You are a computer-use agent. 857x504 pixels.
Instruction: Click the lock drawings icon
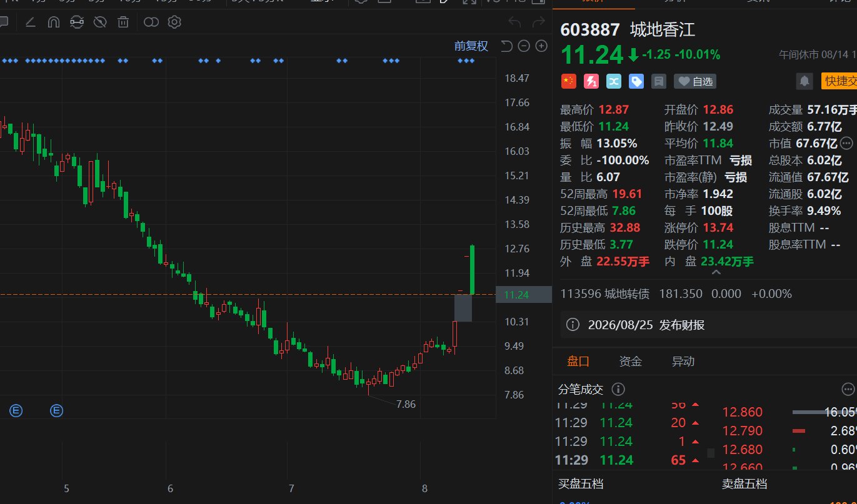coord(77,22)
